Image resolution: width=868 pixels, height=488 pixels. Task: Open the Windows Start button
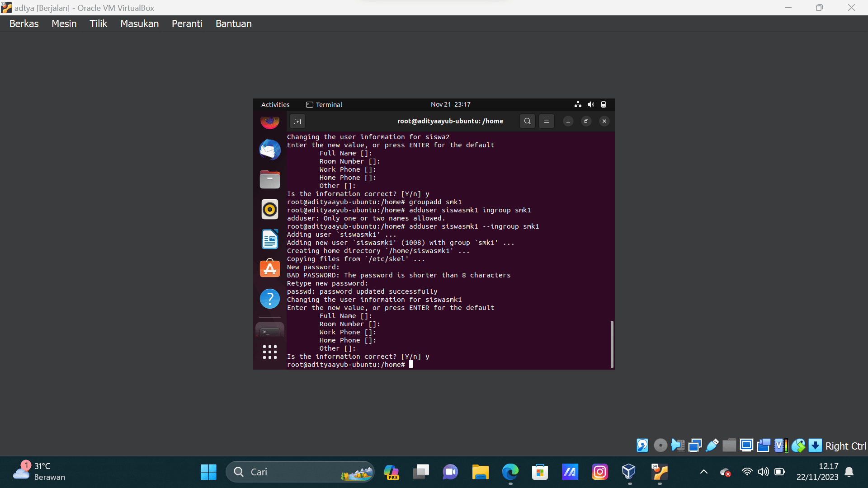(208, 472)
